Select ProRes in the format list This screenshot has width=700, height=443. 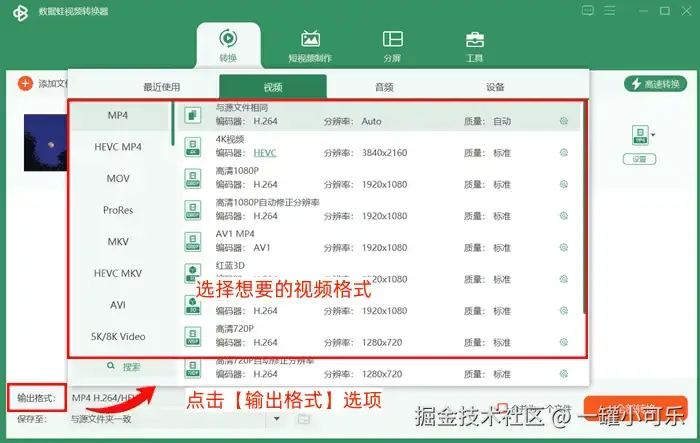click(118, 210)
